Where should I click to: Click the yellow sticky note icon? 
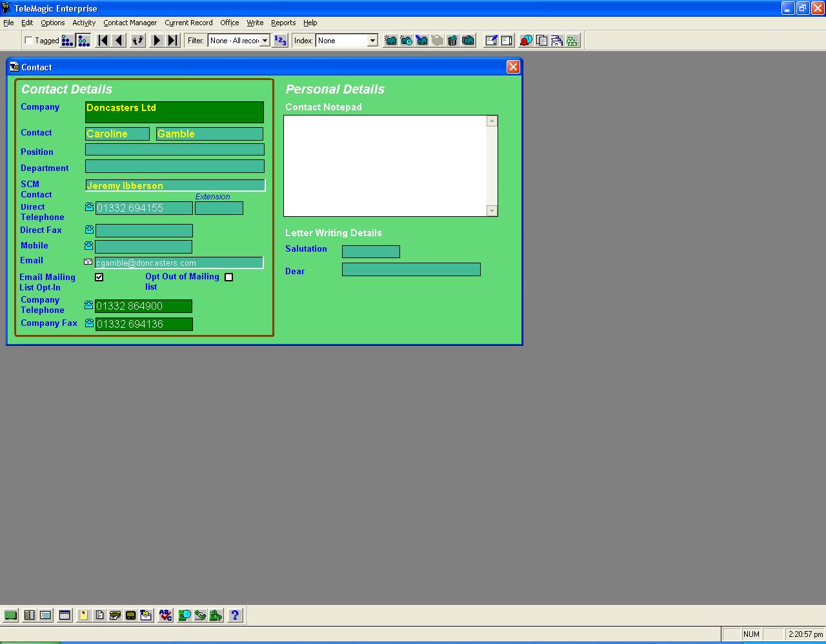(84, 616)
